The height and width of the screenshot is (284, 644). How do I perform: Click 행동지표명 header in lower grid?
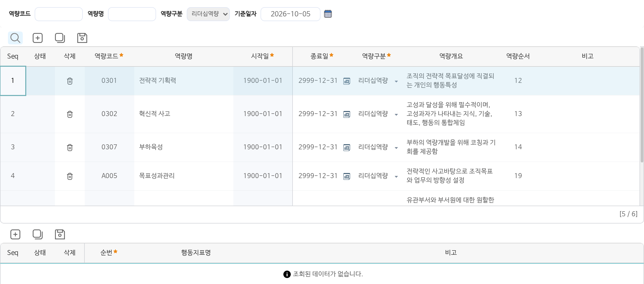pos(196,252)
